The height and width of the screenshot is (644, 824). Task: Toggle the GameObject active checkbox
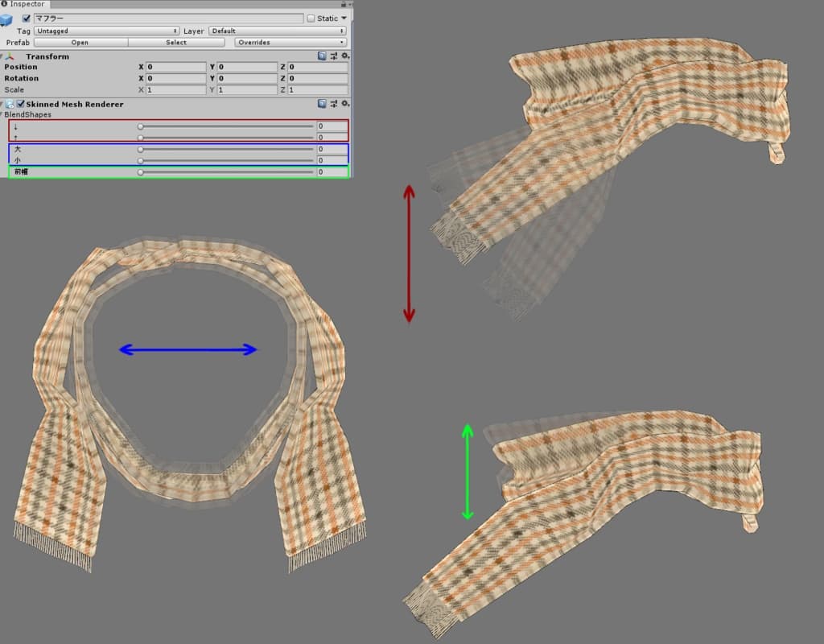(x=27, y=18)
